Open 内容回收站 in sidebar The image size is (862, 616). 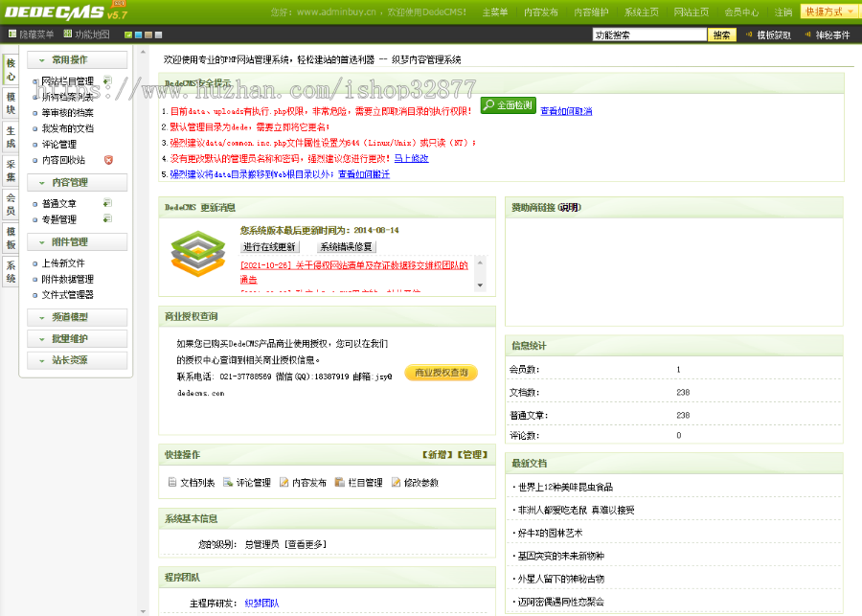[63, 160]
